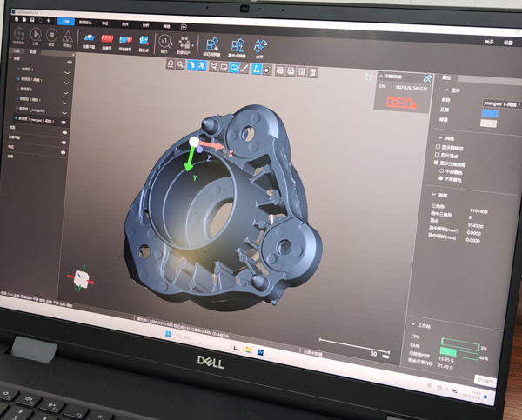Toggle the 显示三角网格 checkbox
Screen dimensions: 522x420
(439, 163)
